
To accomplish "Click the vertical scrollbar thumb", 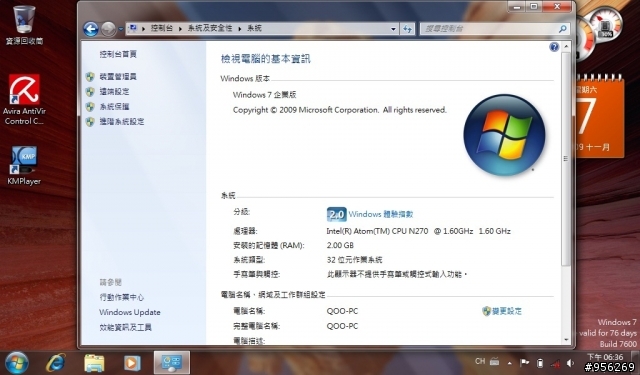I will [566, 158].
